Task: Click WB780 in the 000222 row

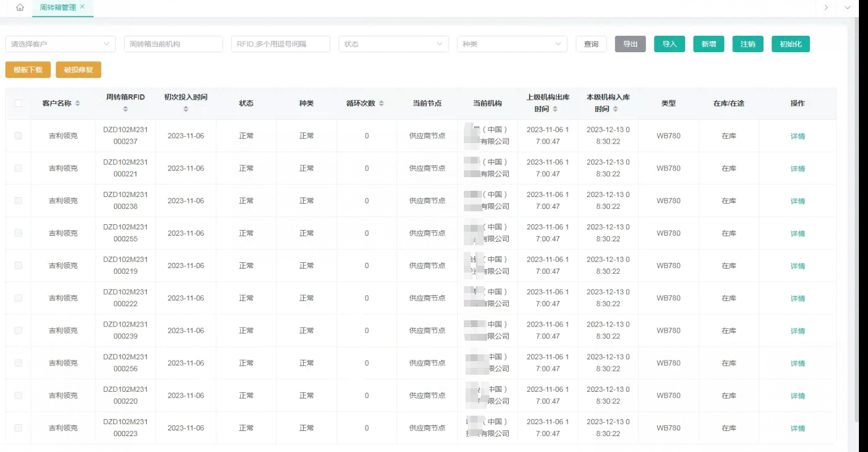Action: [x=668, y=298]
